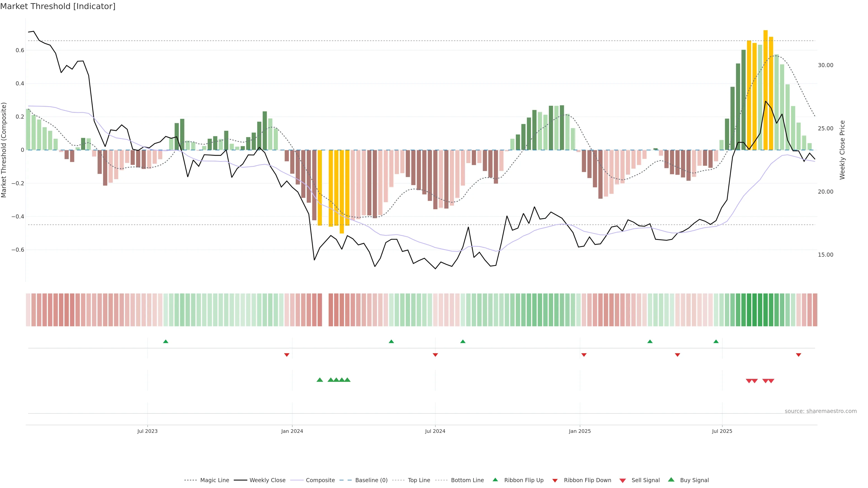Click Ribbon Flip Up legend triangle icon
The image size is (868, 488).
(495, 480)
